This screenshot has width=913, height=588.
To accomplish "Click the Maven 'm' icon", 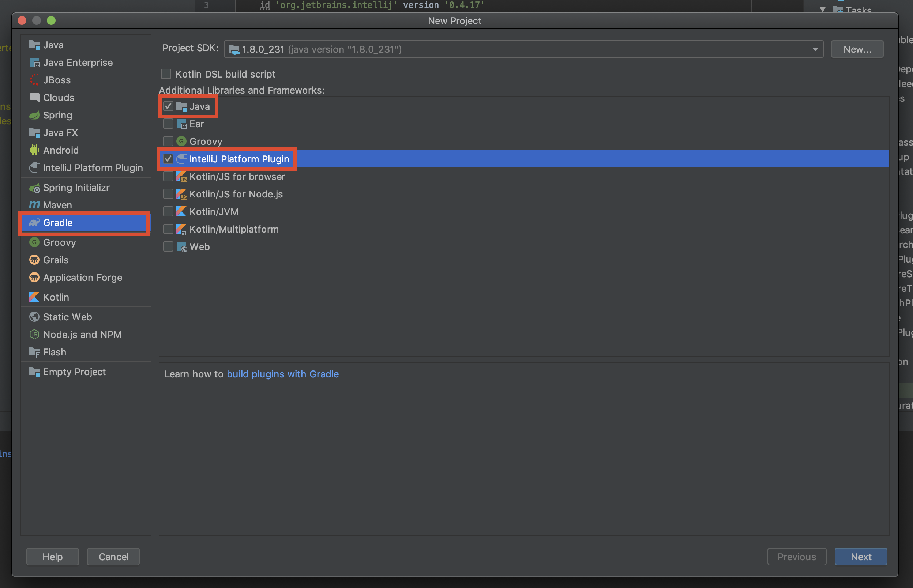I will [34, 205].
